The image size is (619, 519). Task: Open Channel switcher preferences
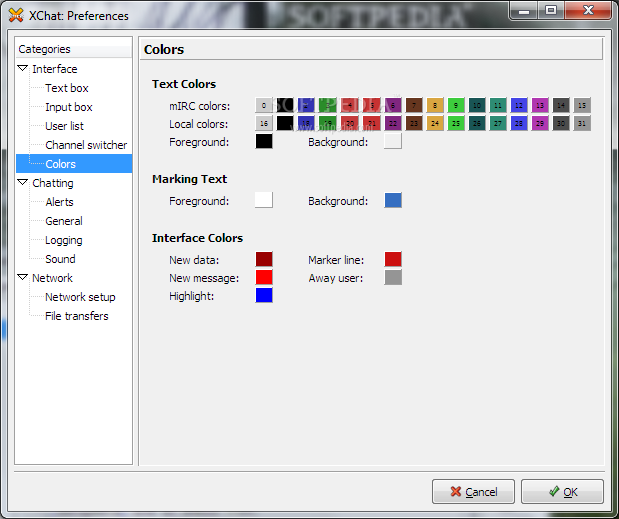[86, 145]
